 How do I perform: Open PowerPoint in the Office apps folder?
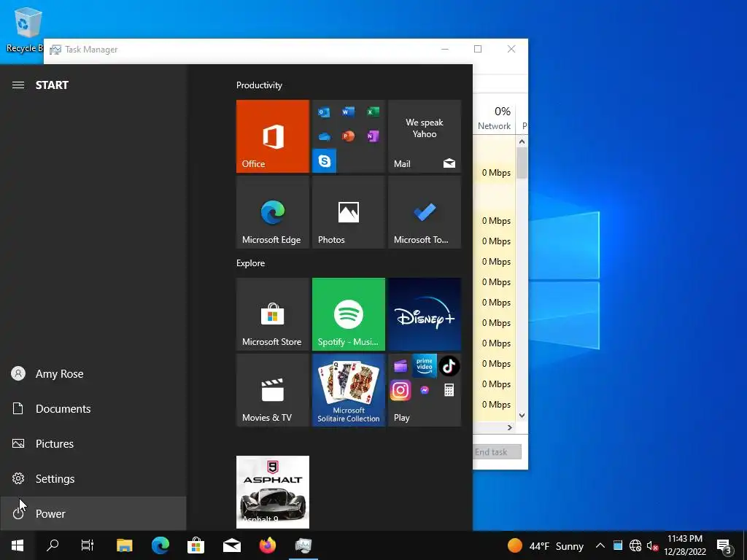[x=348, y=136]
